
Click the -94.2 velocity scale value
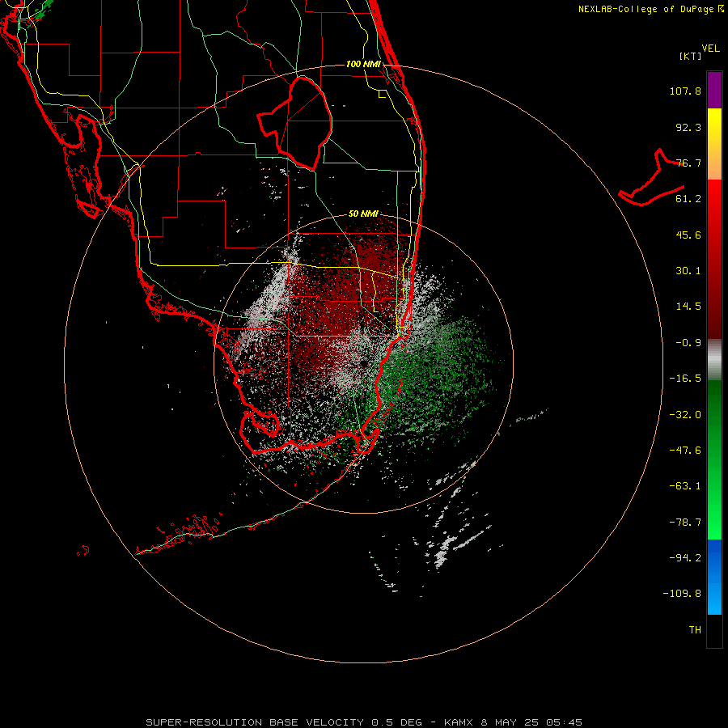pyautogui.click(x=685, y=558)
